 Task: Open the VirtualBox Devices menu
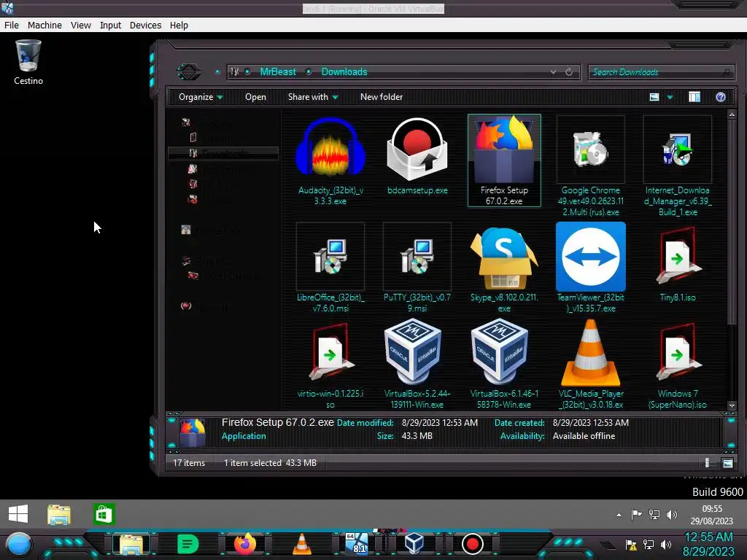(146, 26)
